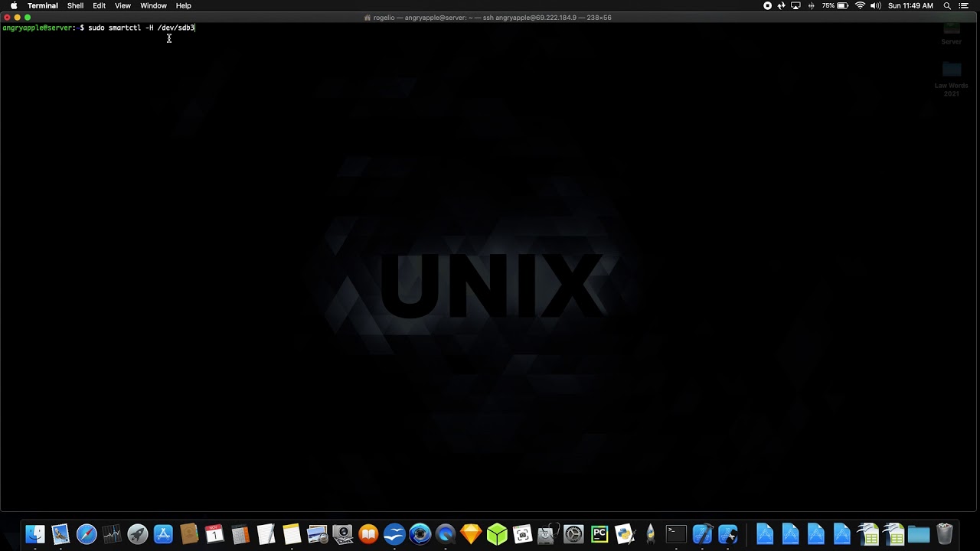Open Spotlight search magnifier
The height and width of the screenshot is (551, 980).
tap(947, 5)
